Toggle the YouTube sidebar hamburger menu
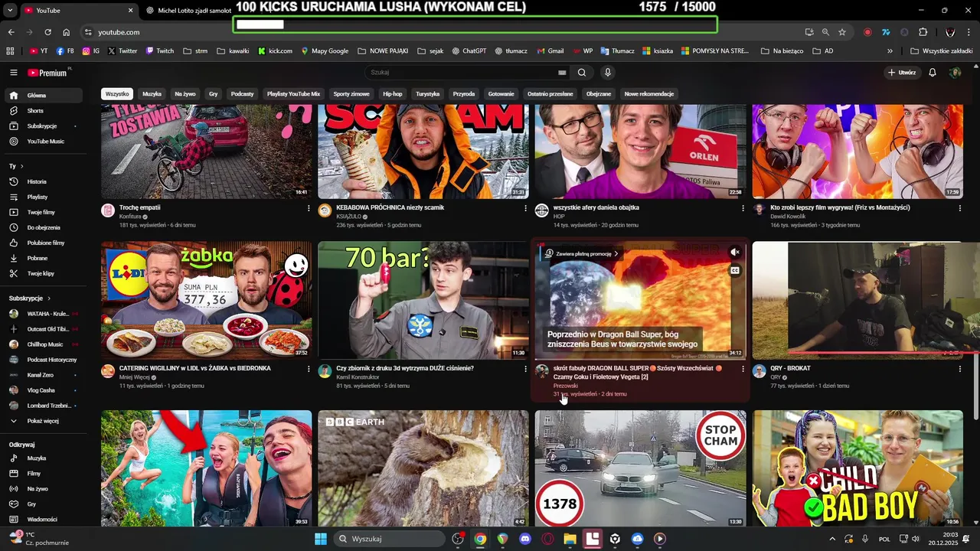 pyautogui.click(x=13, y=73)
